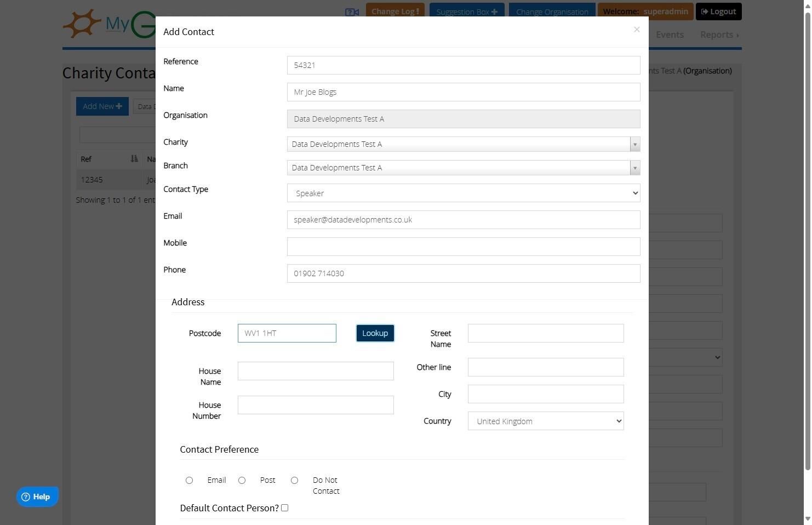
Task: Open the Suggestion Box
Action: click(467, 12)
